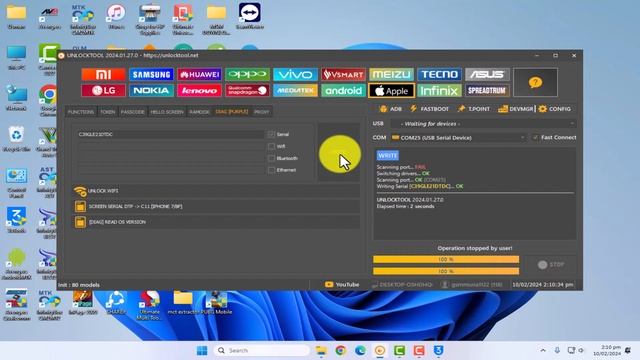Open the Windows Start menu
Viewport: 640px width, 360px height.
click(x=202, y=351)
